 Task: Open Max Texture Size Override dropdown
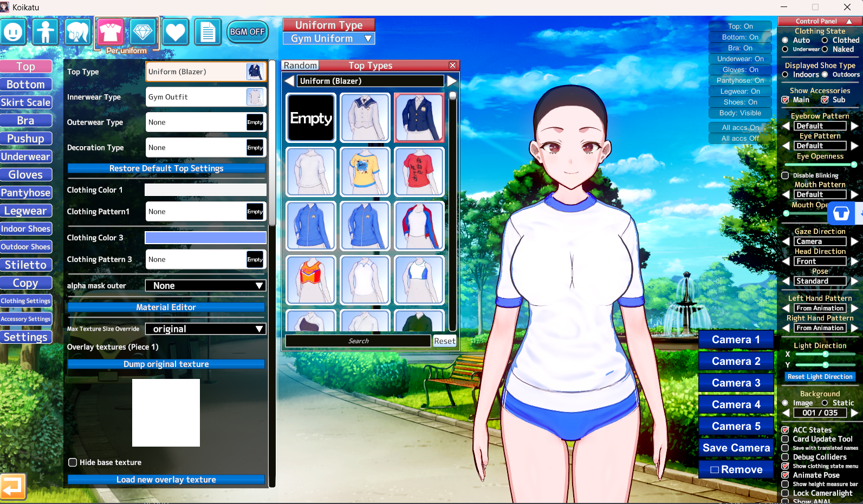pyautogui.click(x=205, y=329)
